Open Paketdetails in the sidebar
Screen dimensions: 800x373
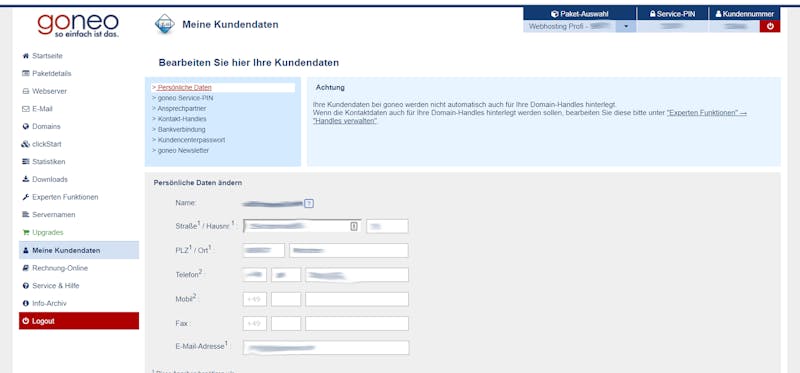click(x=52, y=73)
